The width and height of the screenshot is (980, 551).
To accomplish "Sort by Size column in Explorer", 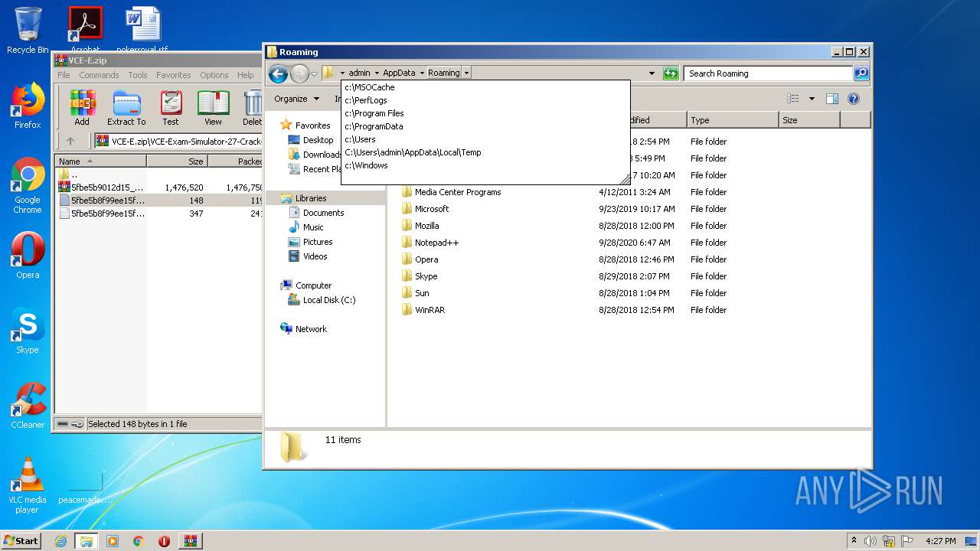I will pos(809,120).
